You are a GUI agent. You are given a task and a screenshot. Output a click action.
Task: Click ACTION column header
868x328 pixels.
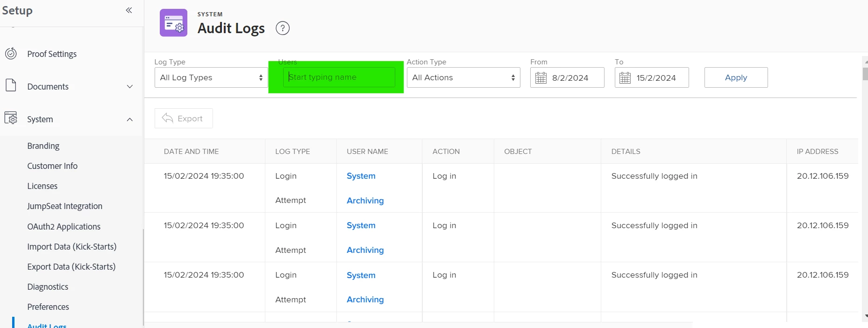pyautogui.click(x=446, y=152)
